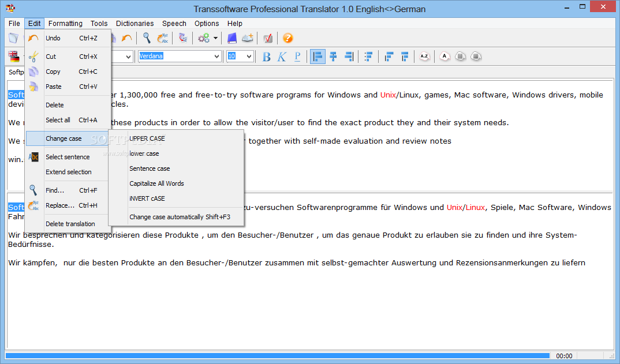Click the 00:00 timer in the status bar
Screen dimensions: 620x364
click(564, 356)
